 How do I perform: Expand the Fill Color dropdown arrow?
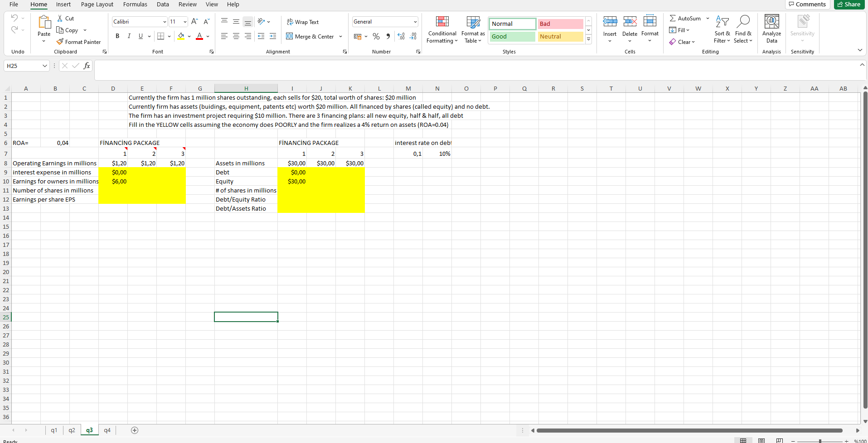pyautogui.click(x=189, y=36)
